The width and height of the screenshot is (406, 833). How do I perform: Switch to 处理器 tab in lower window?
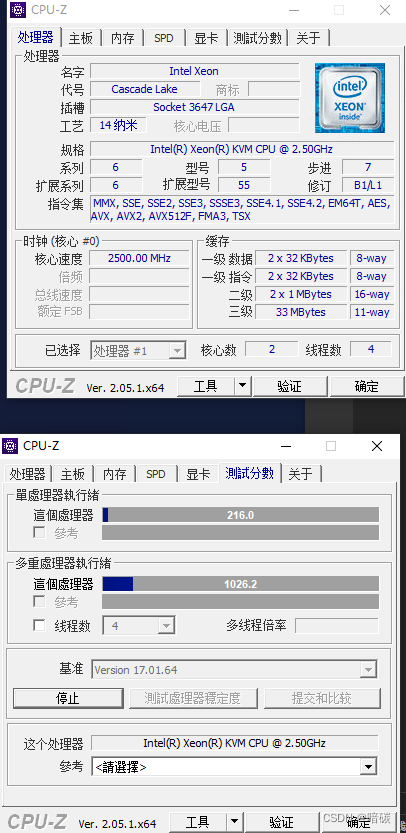(x=28, y=474)
